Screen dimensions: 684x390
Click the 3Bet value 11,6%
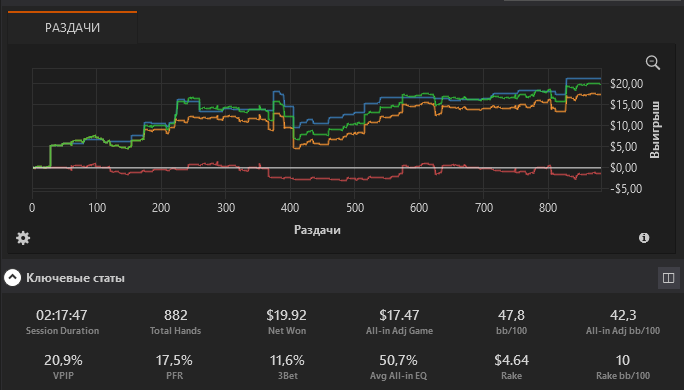(287, 360)
